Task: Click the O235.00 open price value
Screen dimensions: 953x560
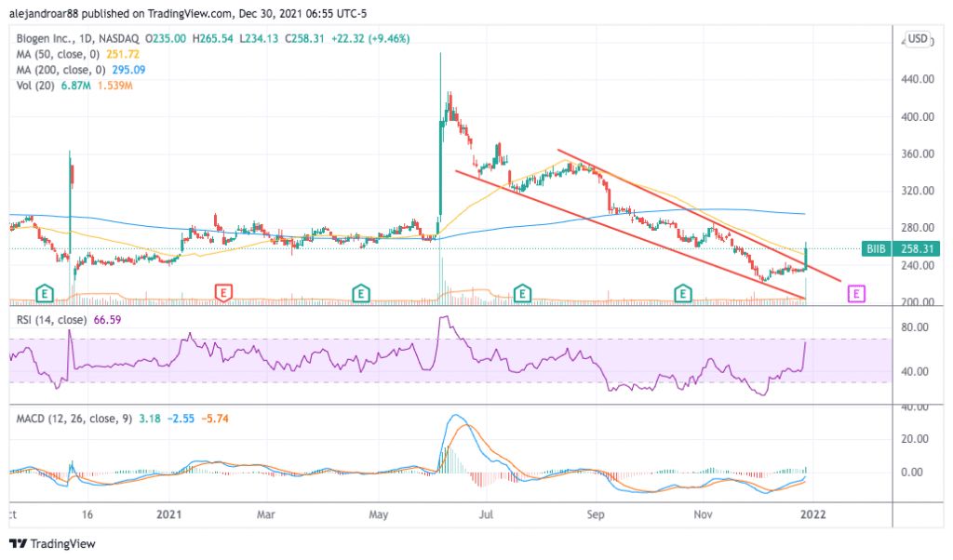Action: tap(166, 38)
